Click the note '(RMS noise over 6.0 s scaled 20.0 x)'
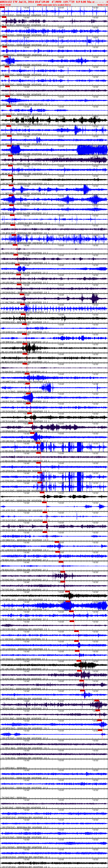This screenshot has height=868, width=108. [x=54, y=5]
